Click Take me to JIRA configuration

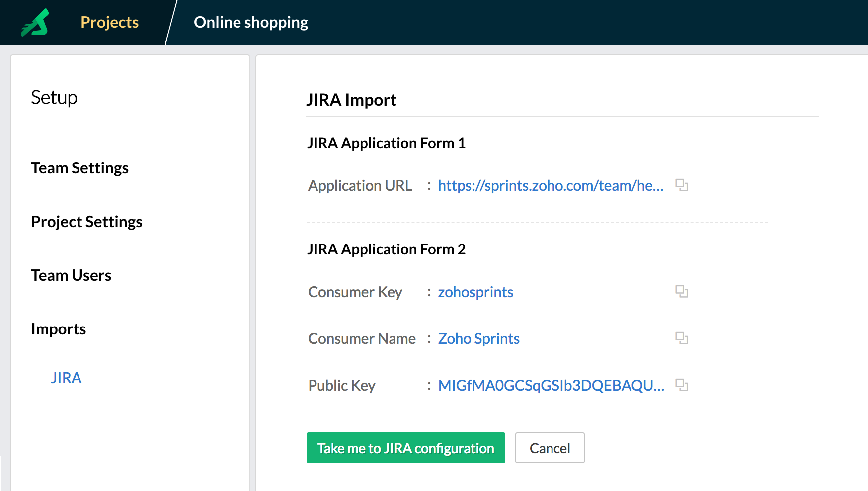[405, 448]
